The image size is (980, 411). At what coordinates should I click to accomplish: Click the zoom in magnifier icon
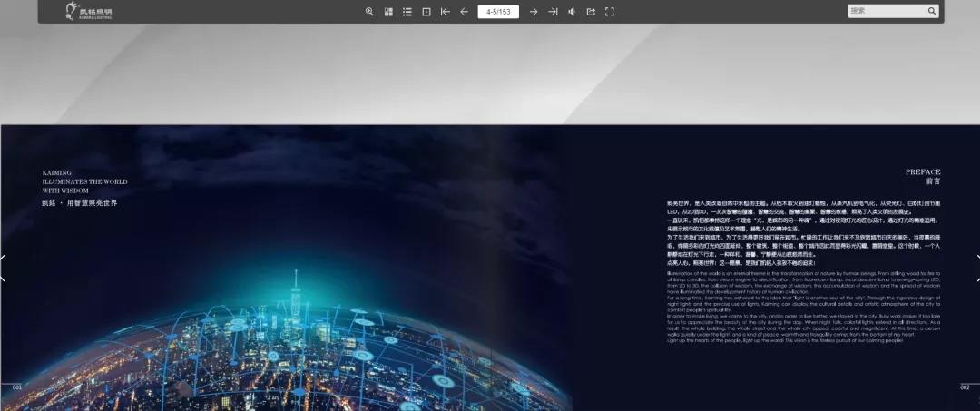coord(369,12)
